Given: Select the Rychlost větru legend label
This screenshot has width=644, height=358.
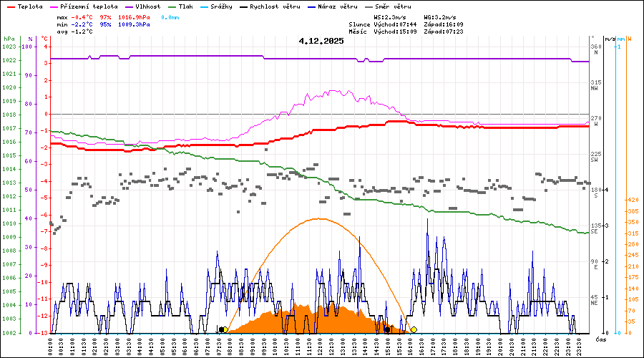Looking at the screenshot, I should 273,6.
